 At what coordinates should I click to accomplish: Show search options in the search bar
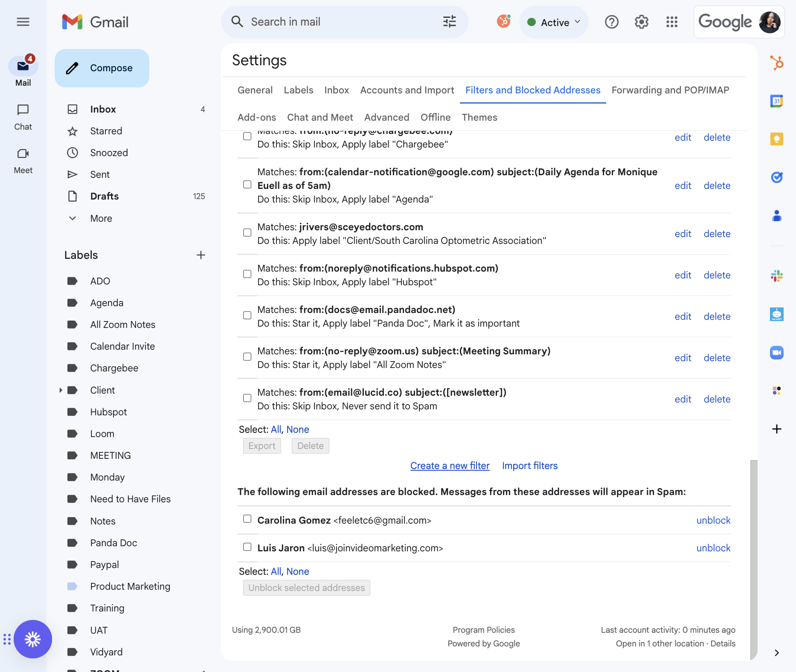pos(449,22)
